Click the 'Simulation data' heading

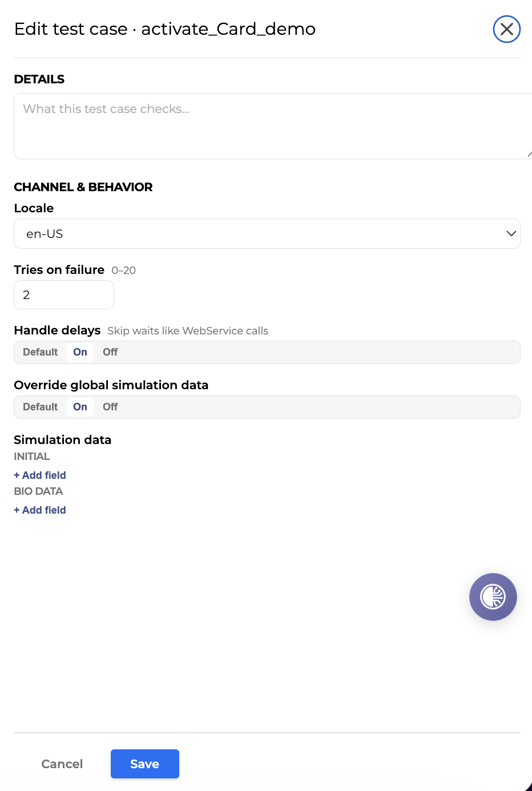63,440
